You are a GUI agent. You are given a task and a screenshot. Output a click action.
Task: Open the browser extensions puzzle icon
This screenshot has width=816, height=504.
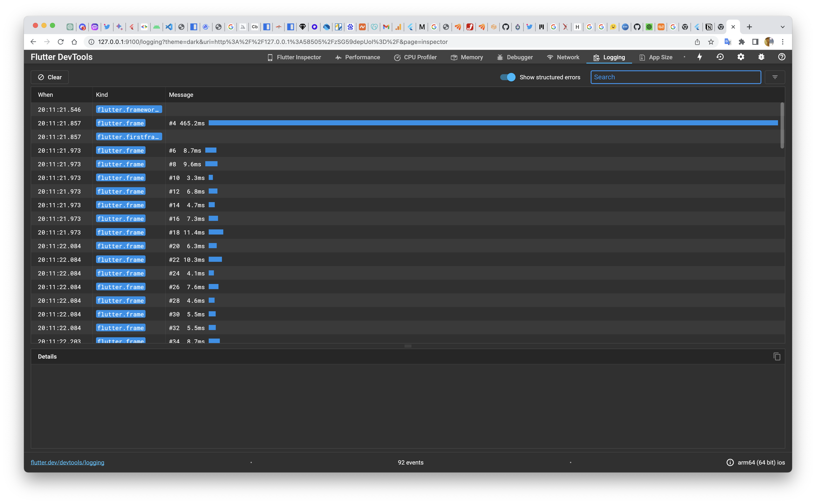click(741, 42)
